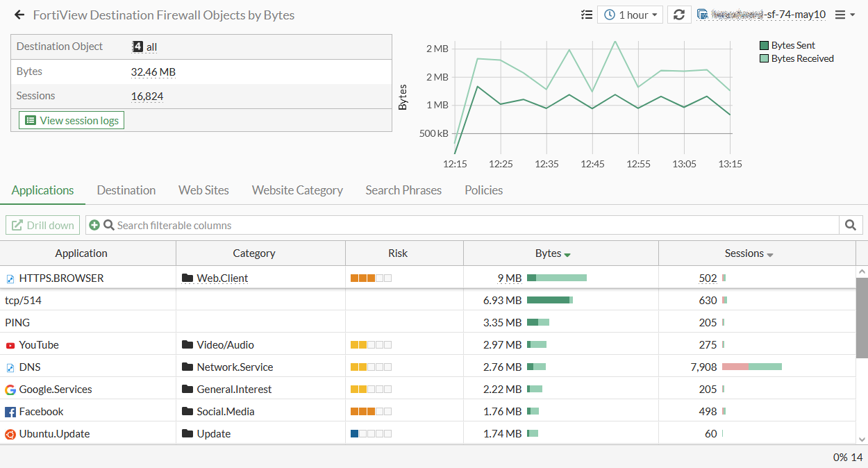Open the filter settings list icon
The height and width of the screenshot is (468, 868).
[586, 14]
